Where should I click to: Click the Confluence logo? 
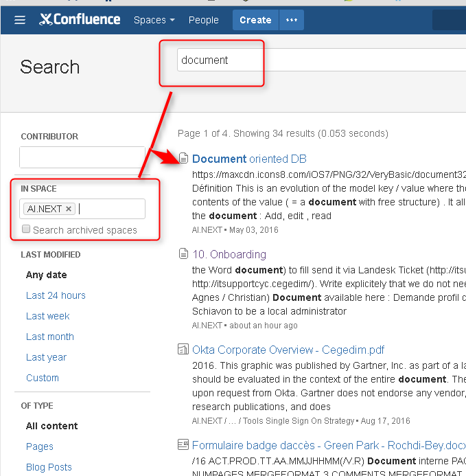coord(80,19)
